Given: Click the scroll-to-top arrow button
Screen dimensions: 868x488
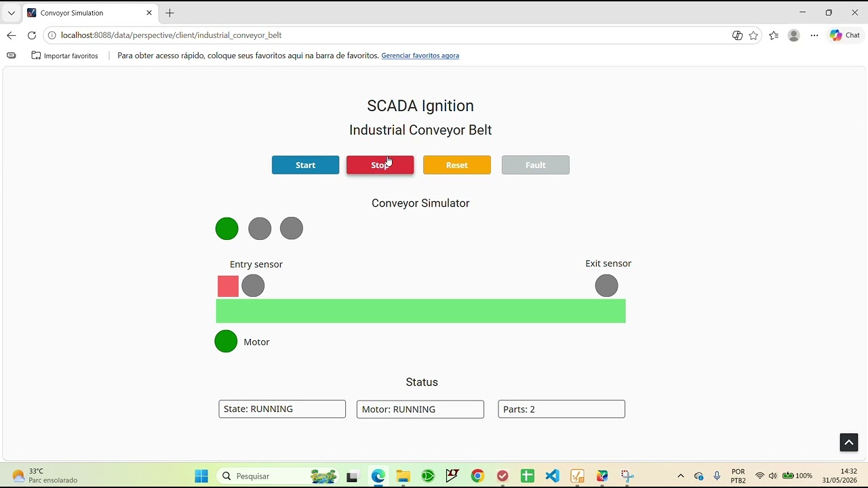Looking at the screenshot, I should coord(848,442).
